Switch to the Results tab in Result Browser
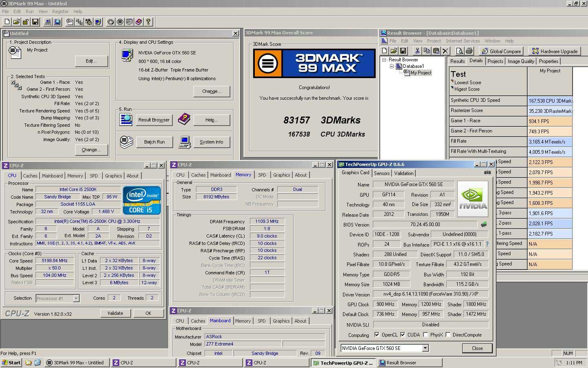This screenshot has height=368, width=588. pyautogui.click(x=457, y=61)
